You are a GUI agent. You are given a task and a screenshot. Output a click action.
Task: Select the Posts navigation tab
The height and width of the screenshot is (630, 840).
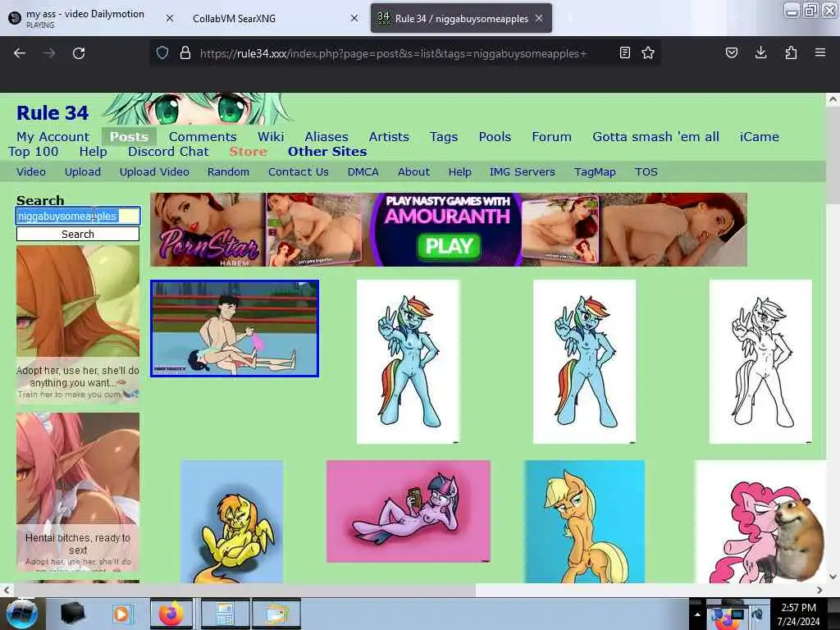(129, 137)
